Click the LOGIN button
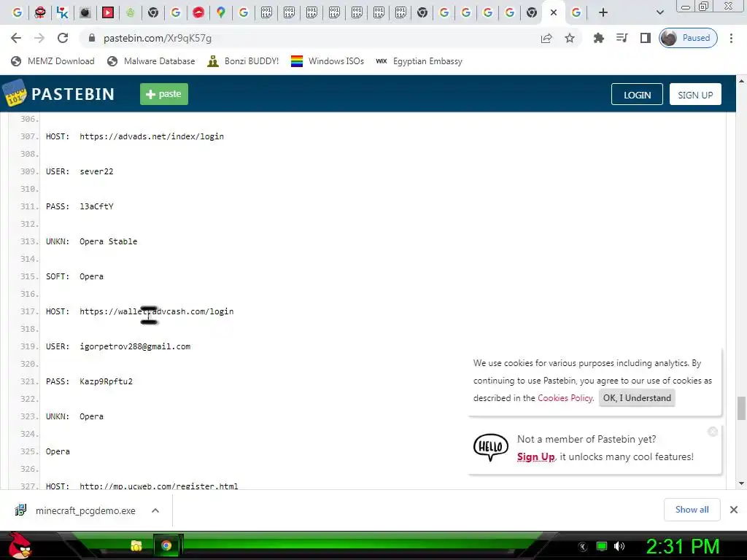Viewport: 747px width, 560px height. pos(637,94)
